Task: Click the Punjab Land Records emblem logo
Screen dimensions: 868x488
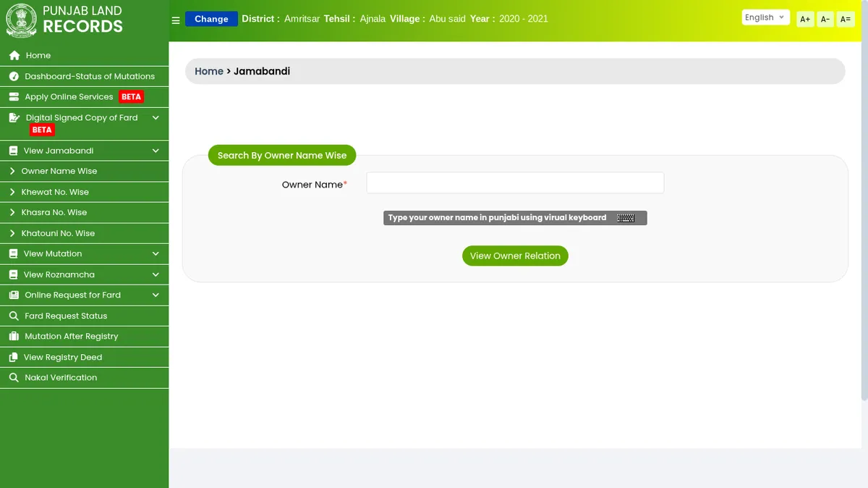Action: [x=21, y=20]
